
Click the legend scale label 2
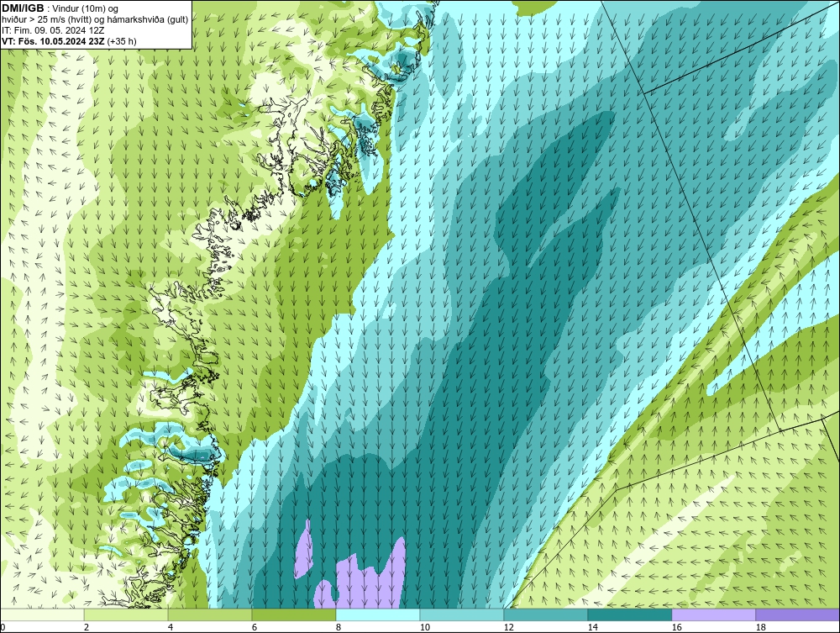(x=87, y=627)
